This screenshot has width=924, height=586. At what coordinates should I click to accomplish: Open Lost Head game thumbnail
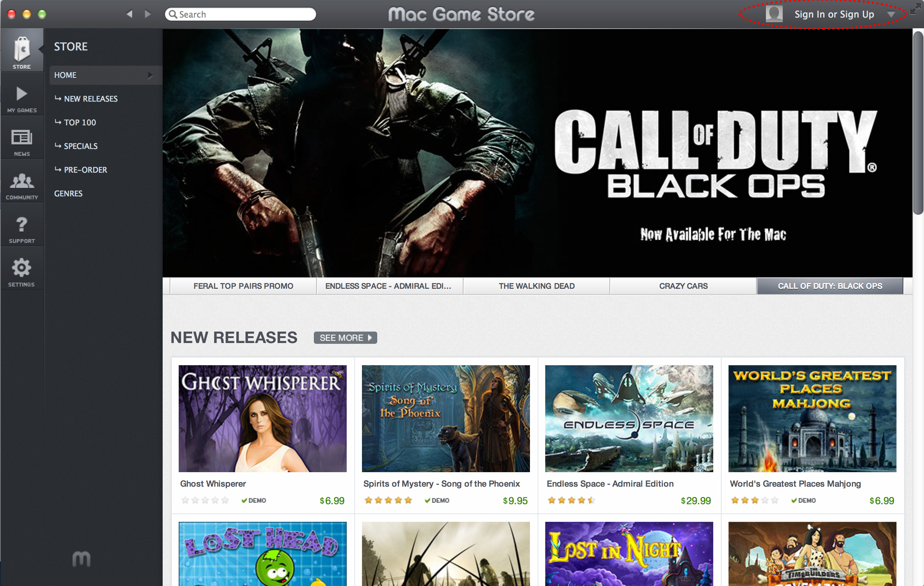[x=262, y=554]
